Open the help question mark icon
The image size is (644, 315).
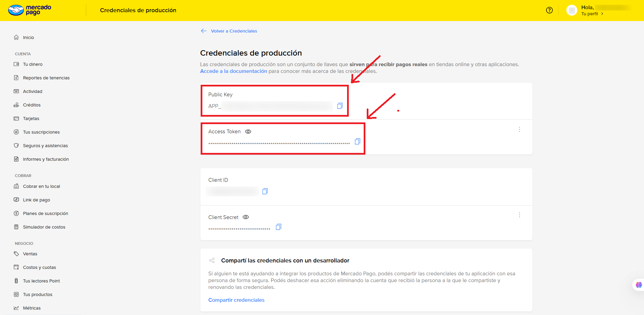coord(549,10)
